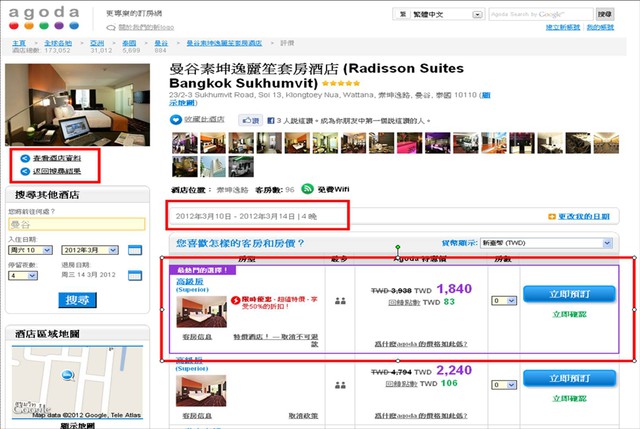640x429 pixels.
Task: Click 為什麼agoda的價格如此低 under the TWD 1,840 room
Action: click(x=421, y=344)
